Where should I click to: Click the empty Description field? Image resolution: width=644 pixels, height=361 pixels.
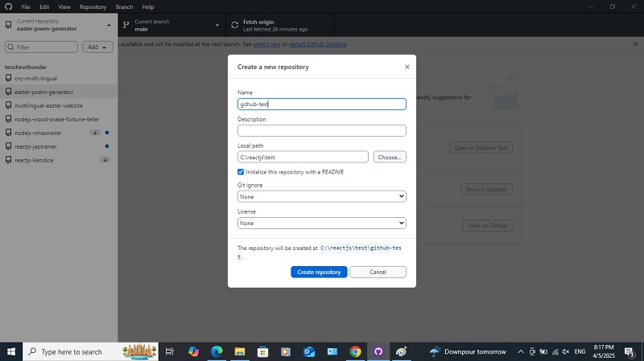pos(321,130)
